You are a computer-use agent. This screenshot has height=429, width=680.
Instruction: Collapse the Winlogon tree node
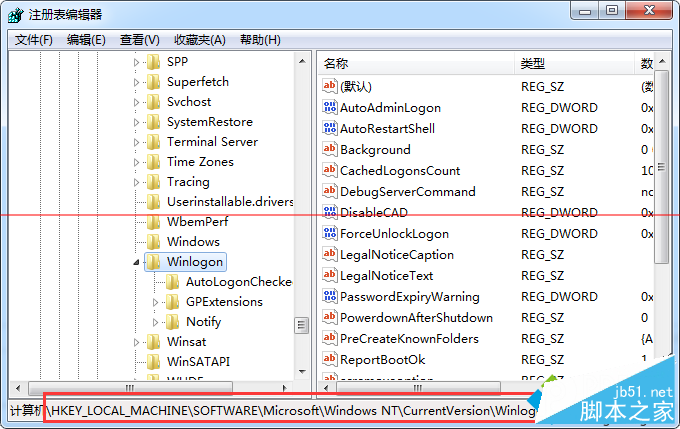click(x=137, y=262)
